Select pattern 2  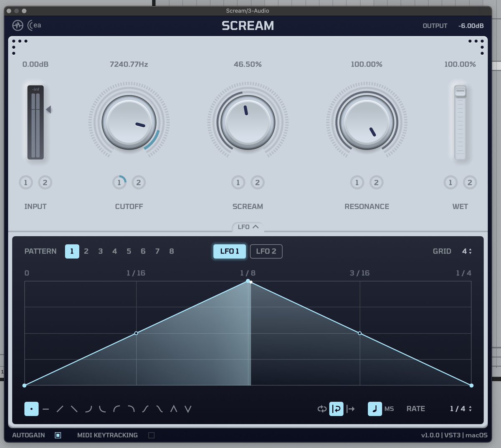click(86, 251)
